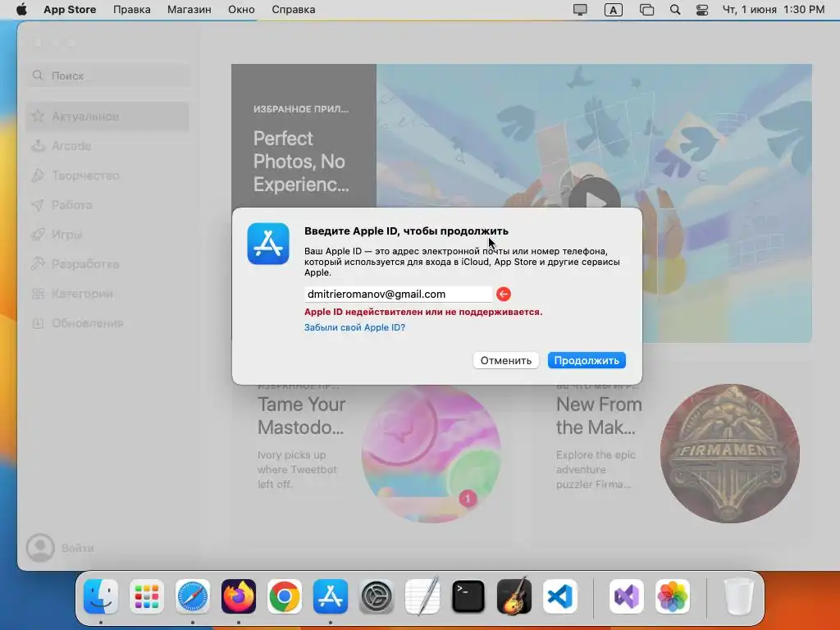Click the App Store icon in the Dock
This screenshot has width=840, height=630.
pos(331,596)
